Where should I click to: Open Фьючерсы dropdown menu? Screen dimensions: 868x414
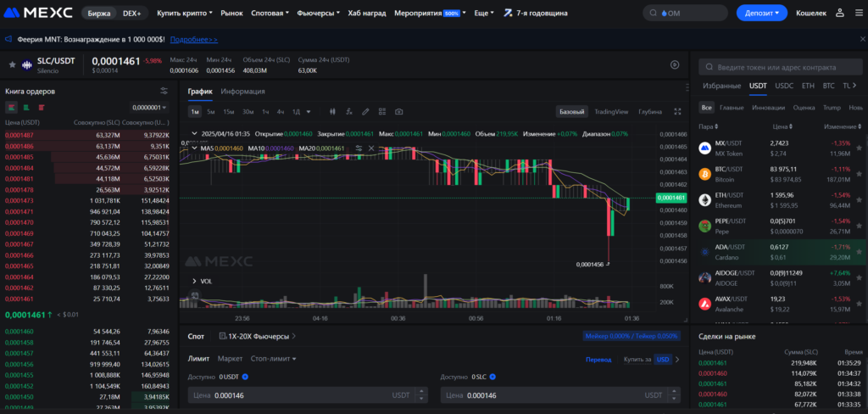319,13
